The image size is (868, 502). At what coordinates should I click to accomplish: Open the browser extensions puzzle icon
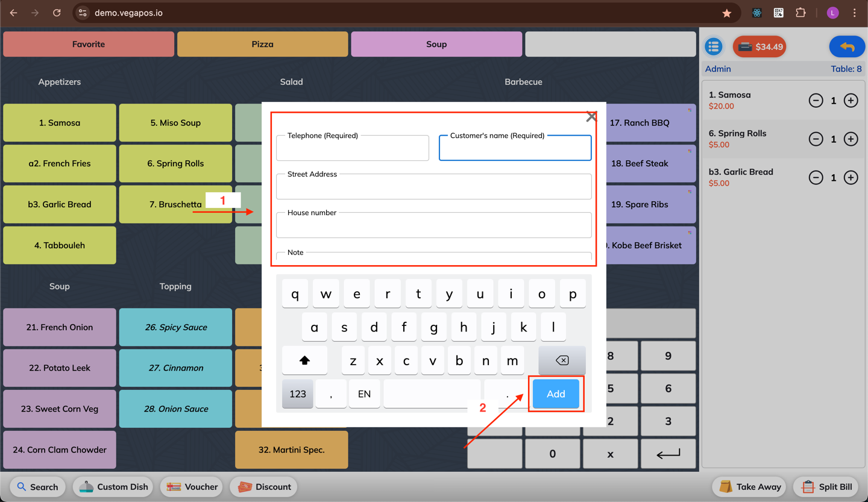point(800,13)
